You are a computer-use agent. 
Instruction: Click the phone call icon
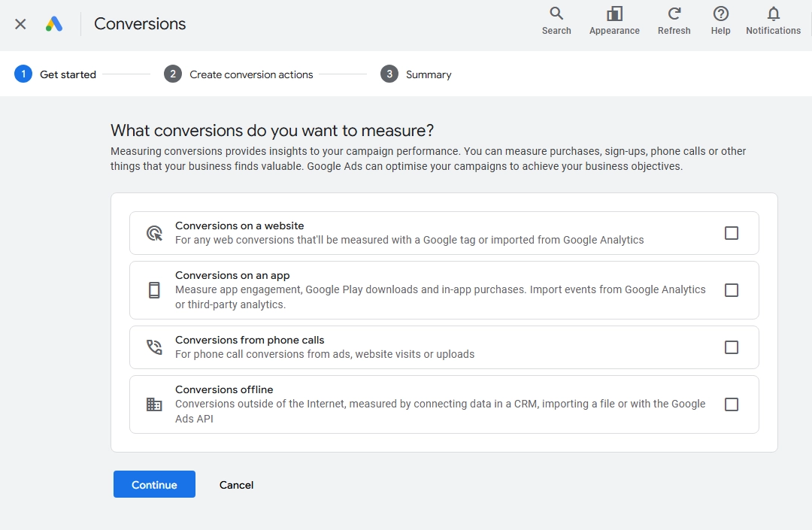click(x=154, y=347)
